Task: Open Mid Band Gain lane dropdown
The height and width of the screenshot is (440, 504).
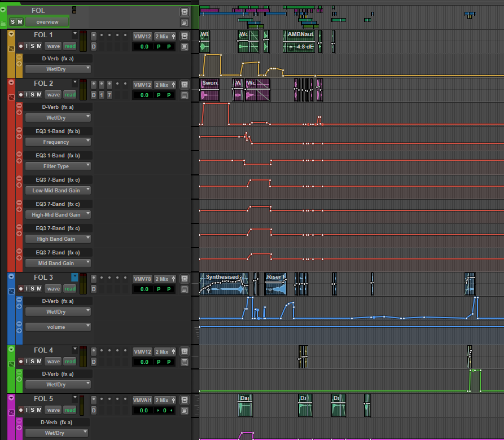Action: click(58, 263)
